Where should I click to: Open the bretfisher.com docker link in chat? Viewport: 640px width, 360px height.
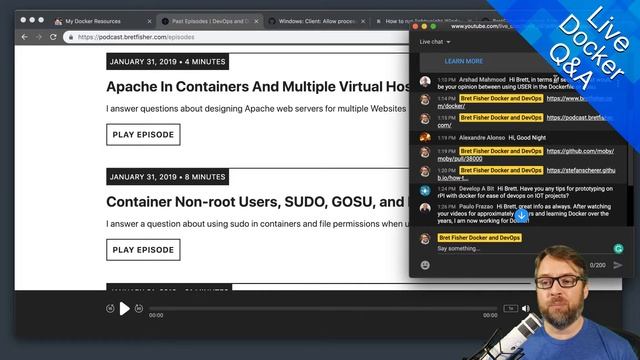tap(524, 102)
